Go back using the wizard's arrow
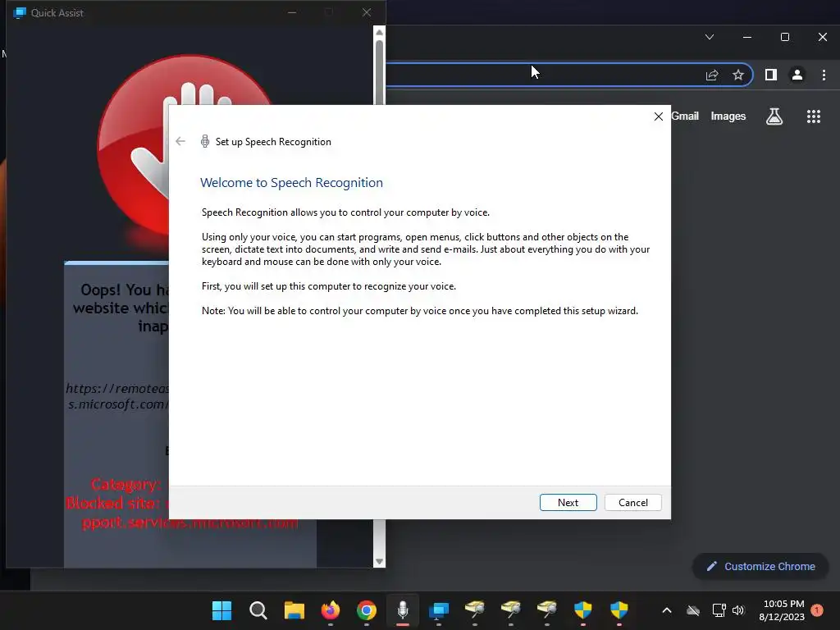 (x=180, y=141)
